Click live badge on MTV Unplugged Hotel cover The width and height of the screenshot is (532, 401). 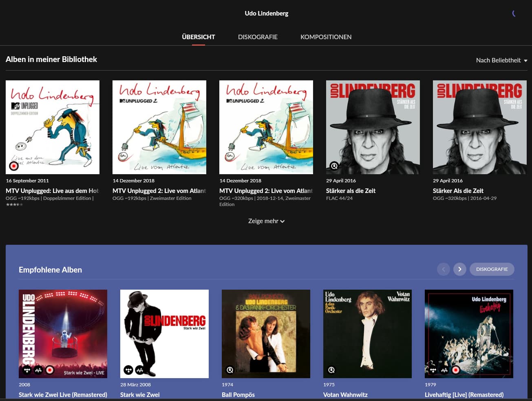point(14,166)
